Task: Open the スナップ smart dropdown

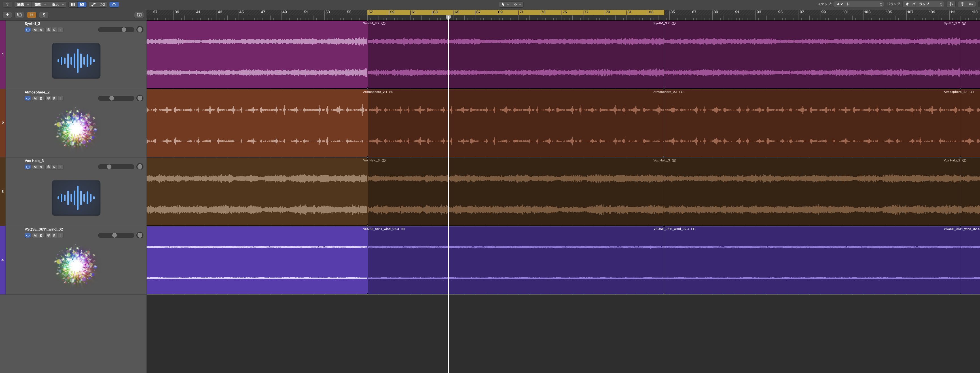Action: (x=859, y=4)
